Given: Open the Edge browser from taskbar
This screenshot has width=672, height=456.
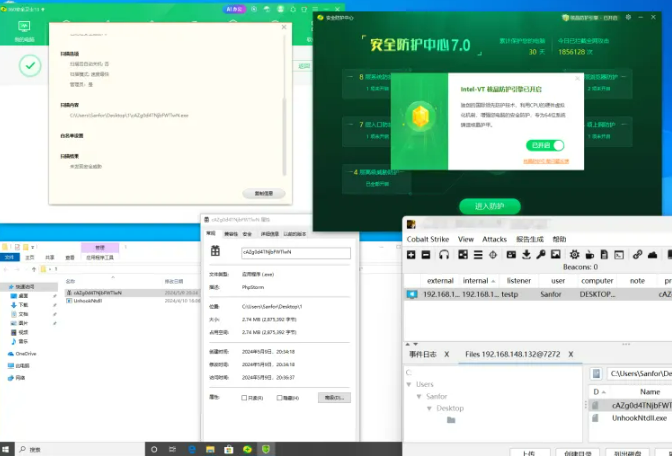Looking at the screenshot, I should [x=192, y=449].
